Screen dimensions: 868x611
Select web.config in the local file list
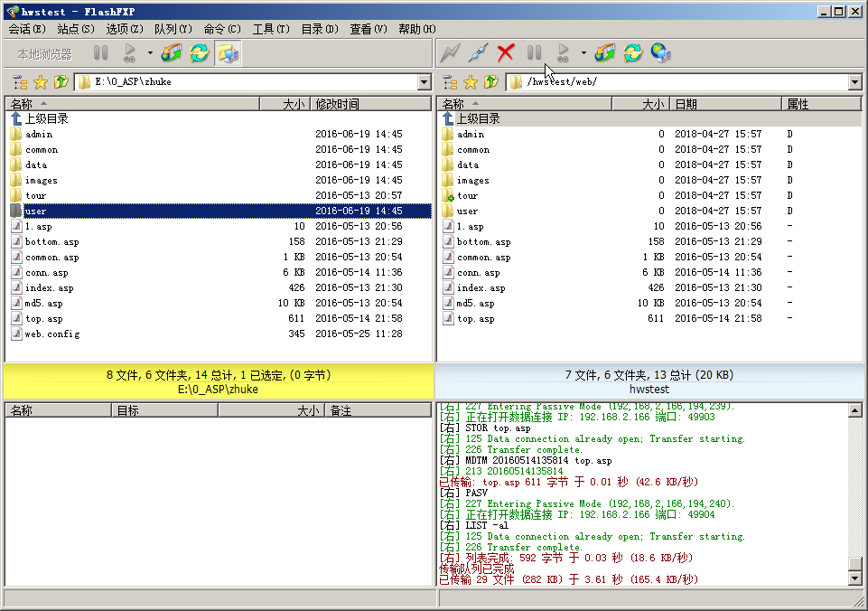[52, 334]
